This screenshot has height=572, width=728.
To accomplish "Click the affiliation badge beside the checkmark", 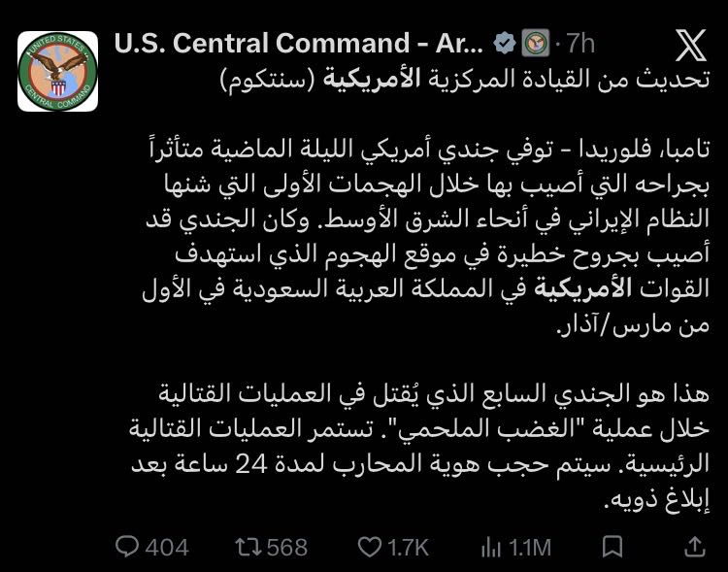I will [x=536, y=43].
